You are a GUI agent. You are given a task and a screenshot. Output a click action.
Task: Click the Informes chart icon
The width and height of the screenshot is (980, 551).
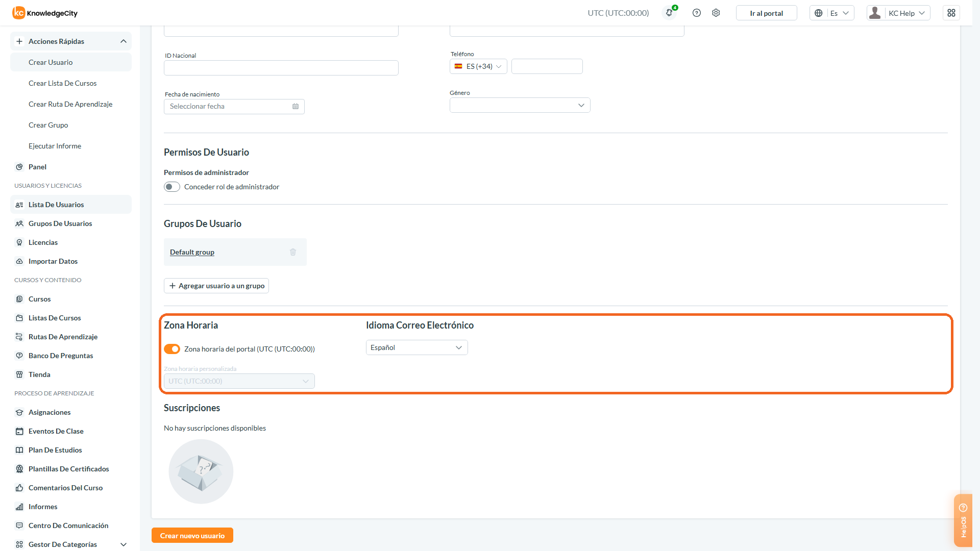coord(19,507)
